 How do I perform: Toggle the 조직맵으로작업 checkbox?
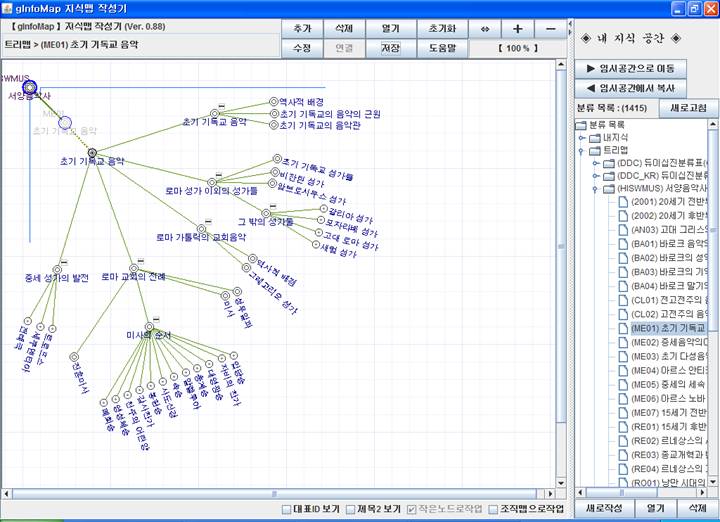click(494, 509)
